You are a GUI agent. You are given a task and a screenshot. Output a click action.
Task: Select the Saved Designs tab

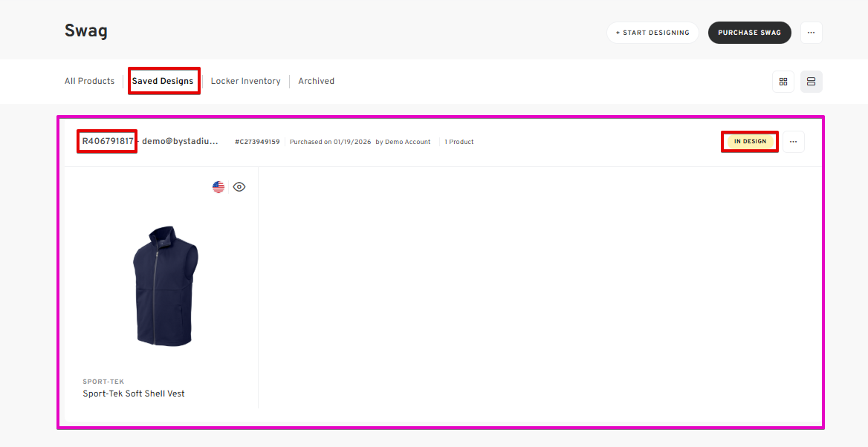tap(163, 81)
